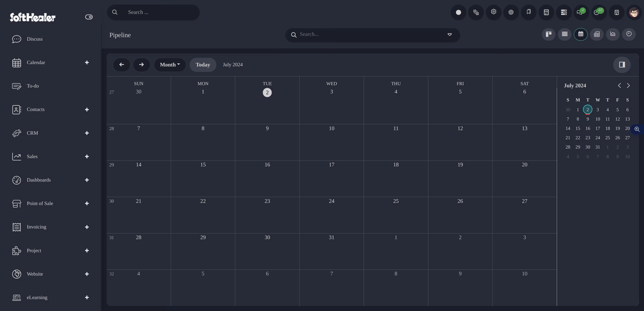This screenshot has width=644, height=311.
Task: Switch to Calendar view
Action: [x=580, y=34]
